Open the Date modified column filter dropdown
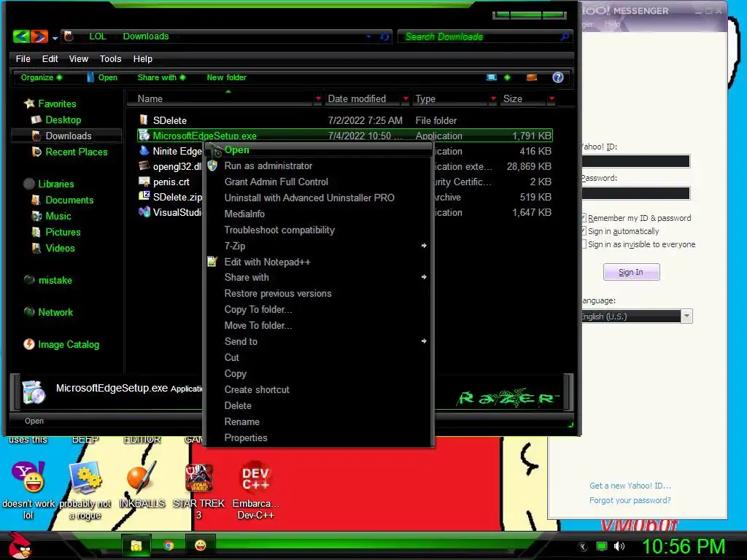Screen dimensions: 747x560 coord(406,98)
